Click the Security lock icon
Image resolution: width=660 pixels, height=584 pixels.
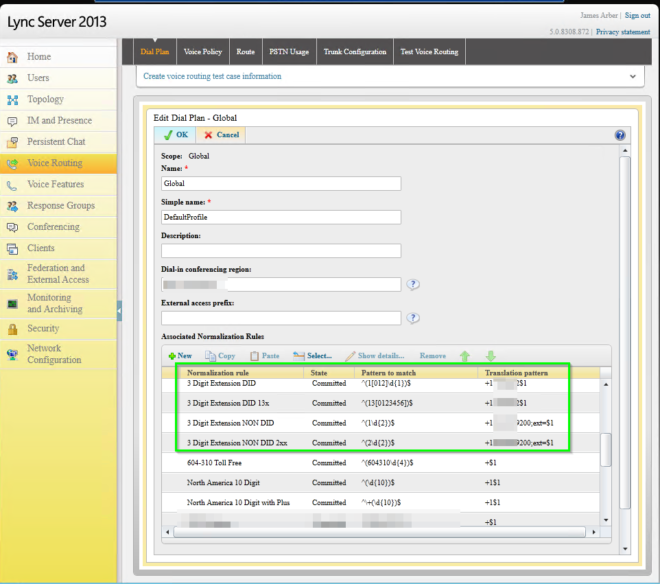[x=12, y=328]
